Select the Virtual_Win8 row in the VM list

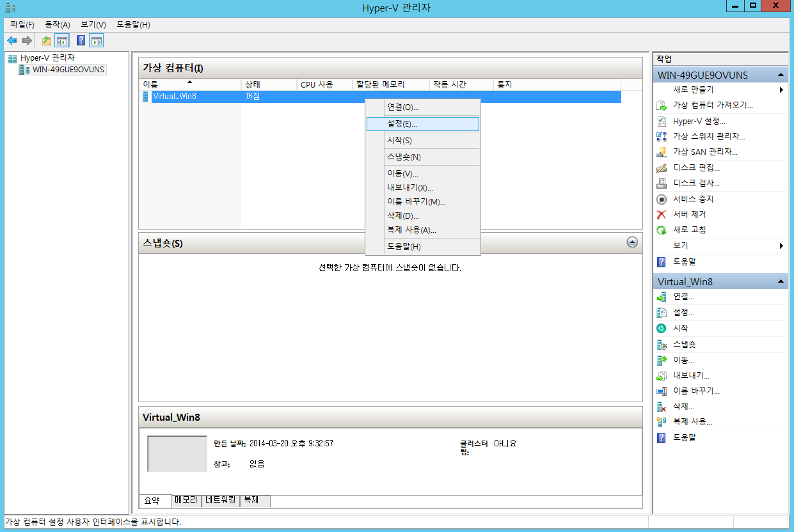pyautogui.click(x=380, y=97)
